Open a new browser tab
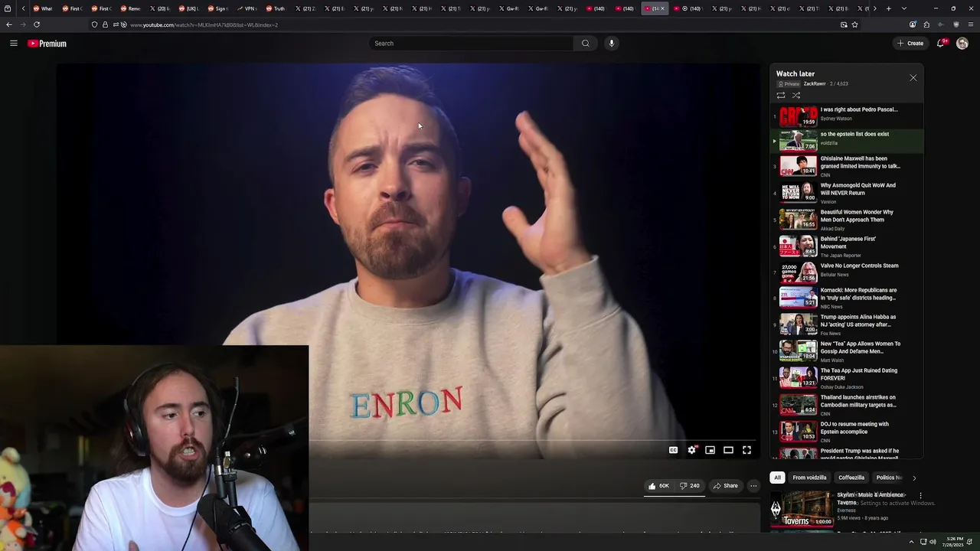Image resolution: width=980 pixels, height=551 pixels. coord(888,8)
